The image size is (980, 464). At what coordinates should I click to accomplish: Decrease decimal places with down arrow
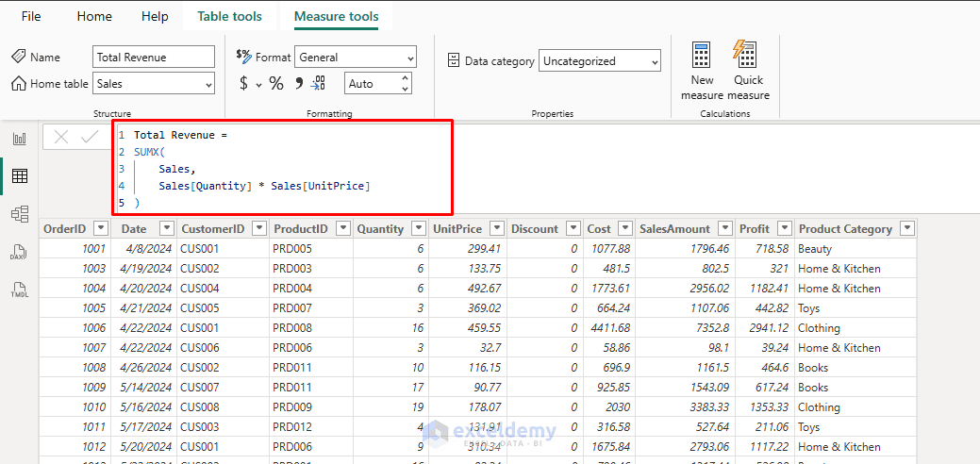(x=405, y=89)
